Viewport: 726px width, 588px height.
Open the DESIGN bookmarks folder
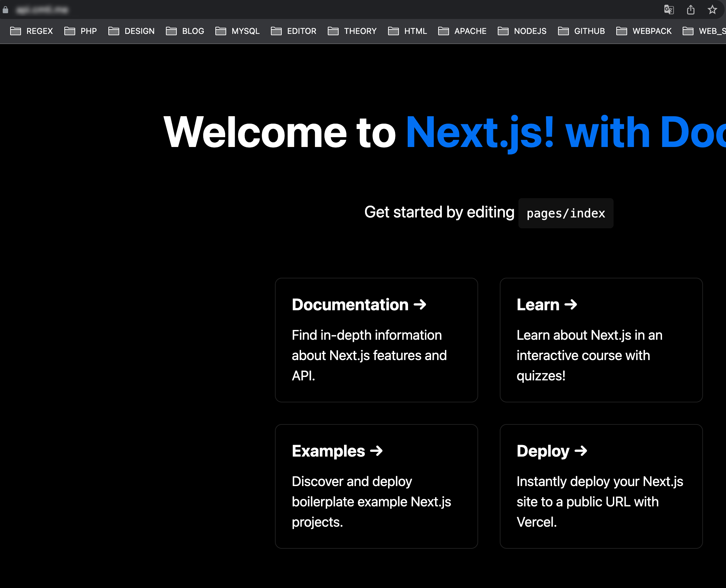(x=131, y=31)
